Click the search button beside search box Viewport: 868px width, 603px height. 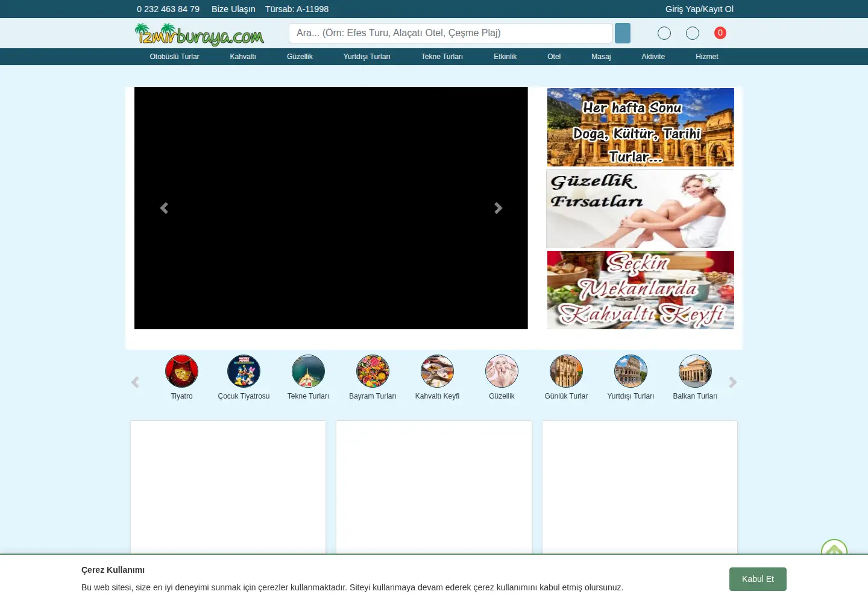pos(623,33)
